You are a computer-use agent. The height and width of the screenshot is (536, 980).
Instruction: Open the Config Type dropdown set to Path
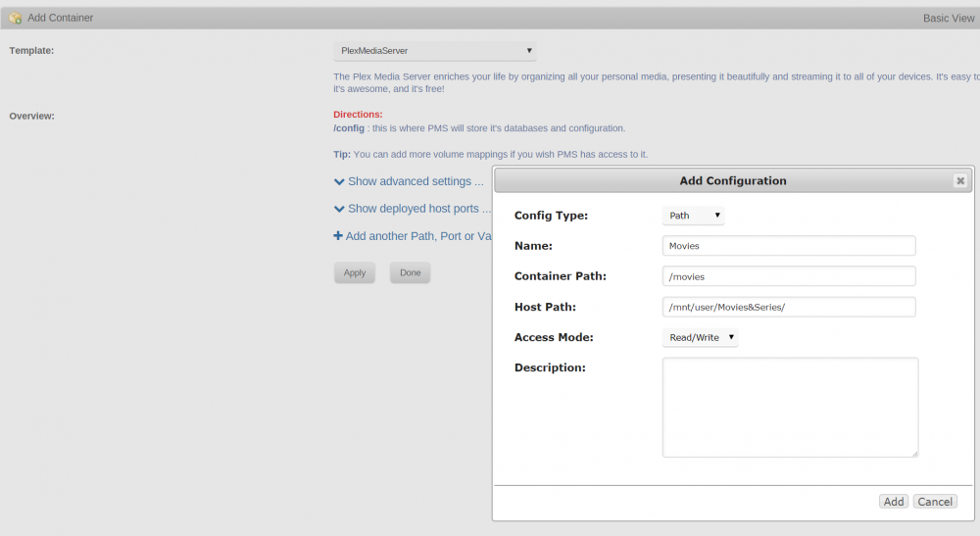(x=693, y=216)
